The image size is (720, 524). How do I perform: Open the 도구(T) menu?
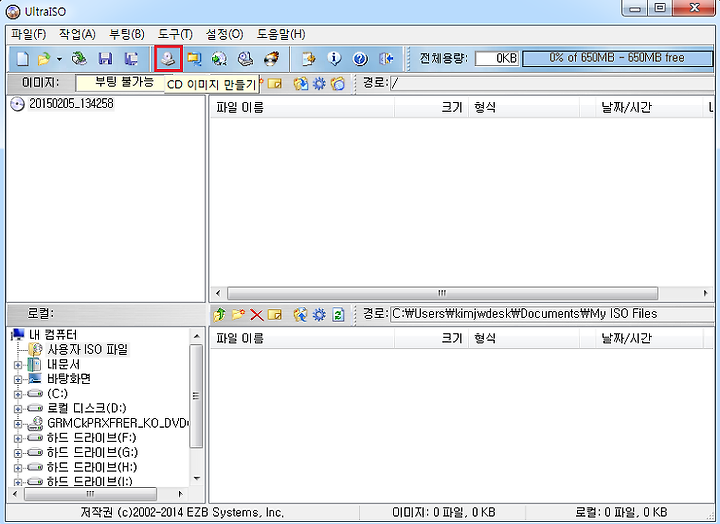click(x=175, y=34)
